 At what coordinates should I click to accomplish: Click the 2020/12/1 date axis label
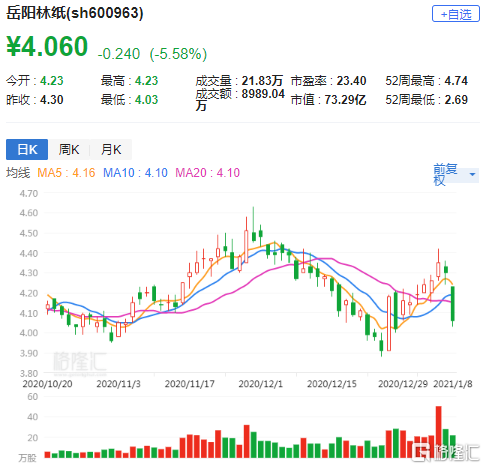(260, 384)
